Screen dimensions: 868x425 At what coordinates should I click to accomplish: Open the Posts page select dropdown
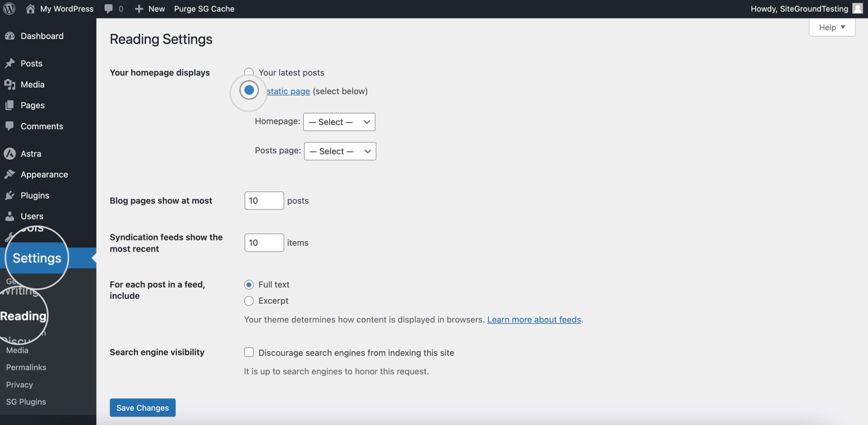tap(340, 151)
